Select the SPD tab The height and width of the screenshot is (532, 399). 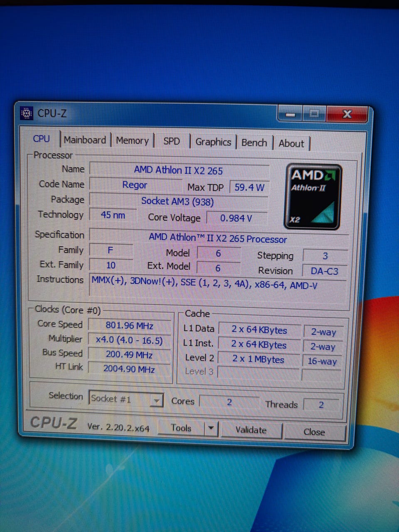click(x=172, y=141)
